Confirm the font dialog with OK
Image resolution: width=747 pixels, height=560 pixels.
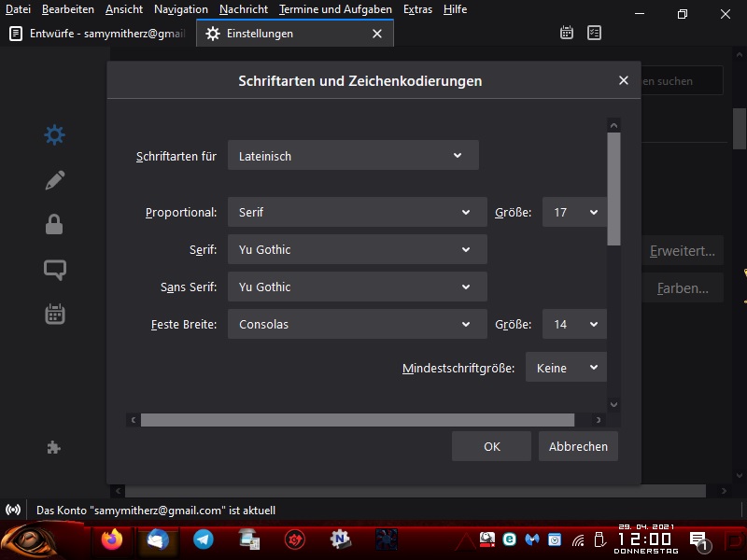[491, 446]
